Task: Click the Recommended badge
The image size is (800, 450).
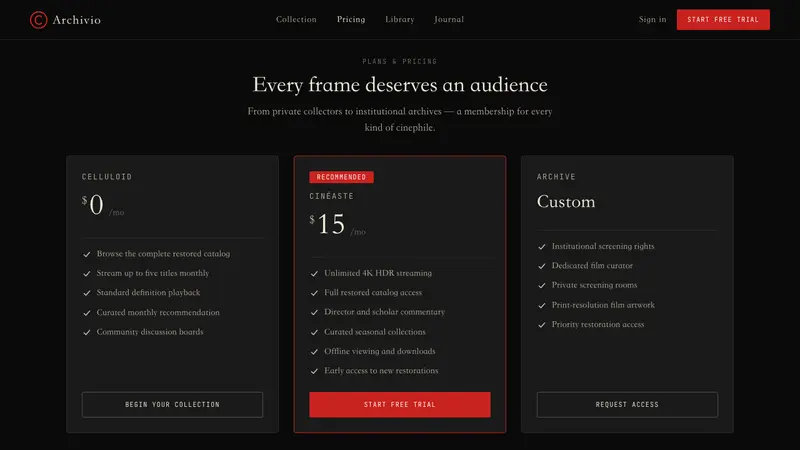Action: (x=341, y=177)
